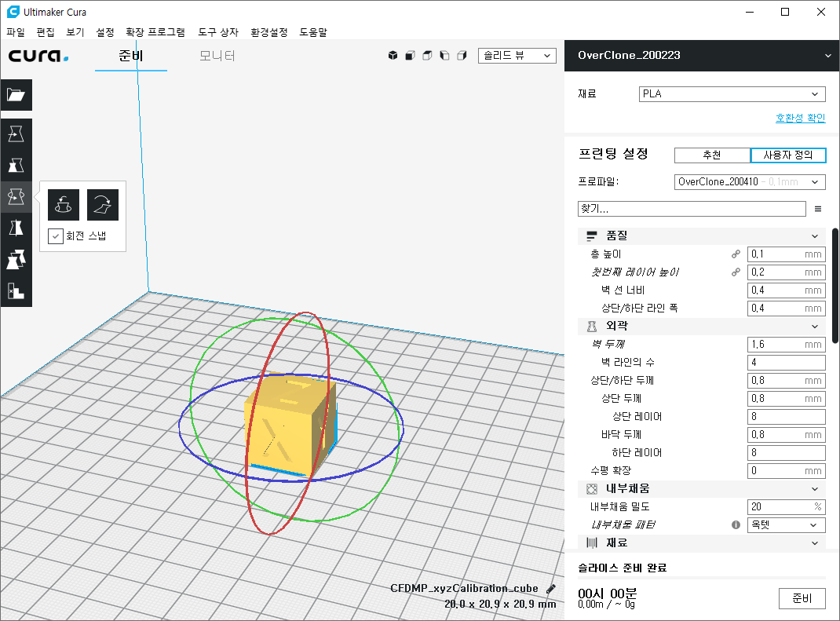The image size is (840, 621).
Task: Select the Move tool in the sidebar
Action: coord(16,134)
